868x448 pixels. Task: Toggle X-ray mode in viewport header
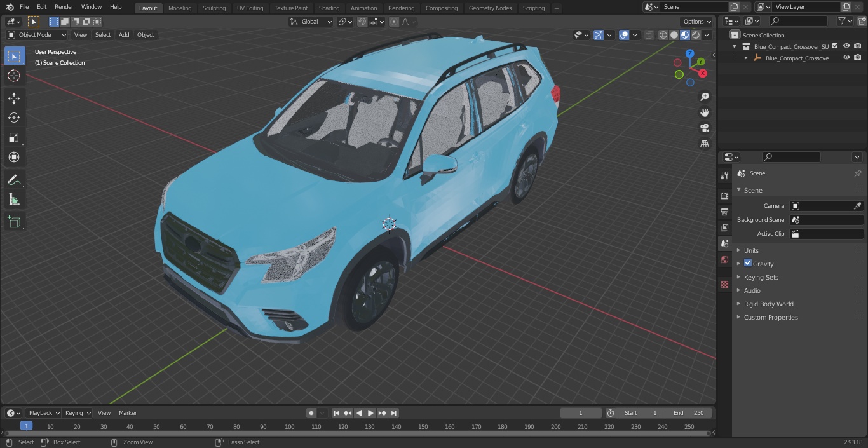tap(649, 35)
